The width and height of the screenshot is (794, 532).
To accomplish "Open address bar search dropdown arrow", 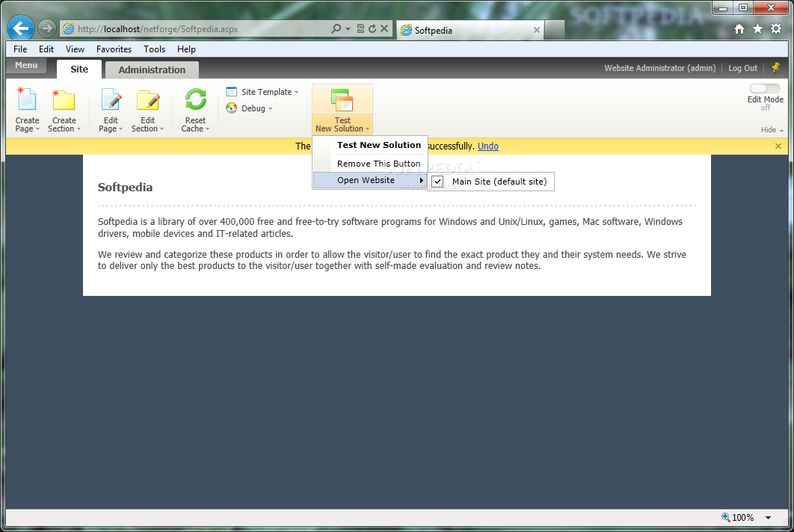I will click(348, 29).
